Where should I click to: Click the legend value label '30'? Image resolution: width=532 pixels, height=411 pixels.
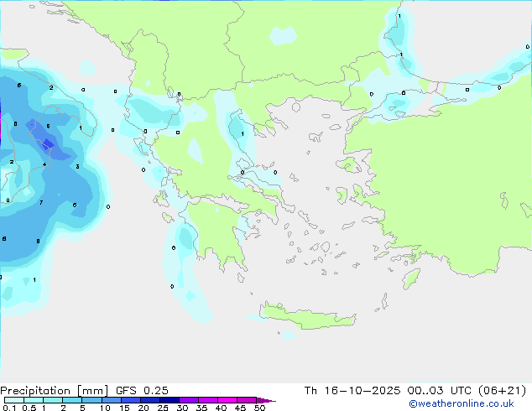[x=182, y=408]
